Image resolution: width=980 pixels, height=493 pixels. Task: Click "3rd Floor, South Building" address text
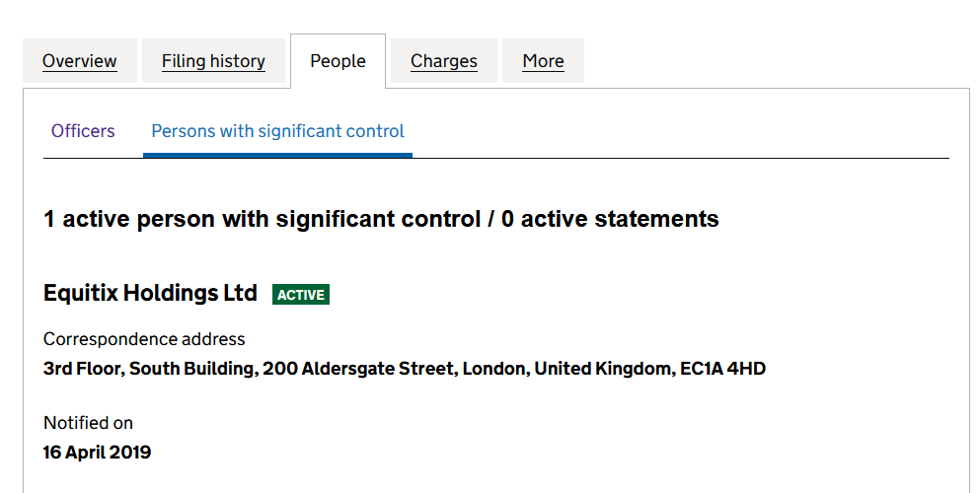coord(150,369)
